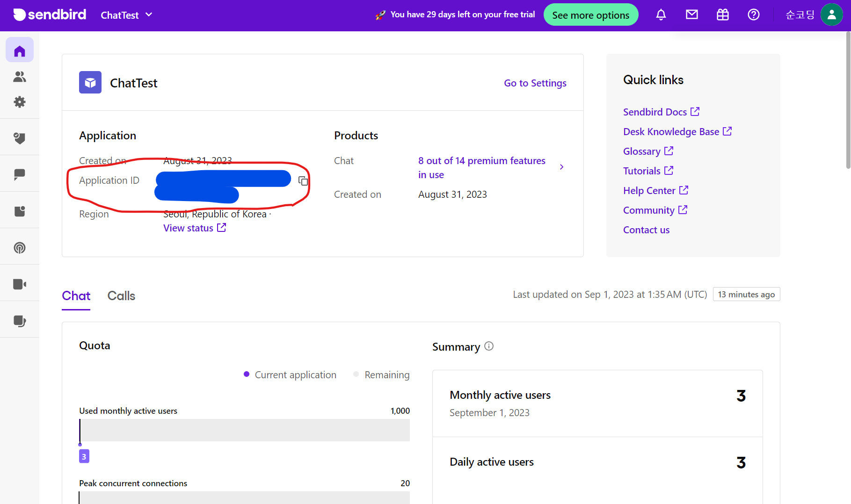Click the purple 3 value marker
The height and width of the screenshot is (504, 851).
(84, 456)
